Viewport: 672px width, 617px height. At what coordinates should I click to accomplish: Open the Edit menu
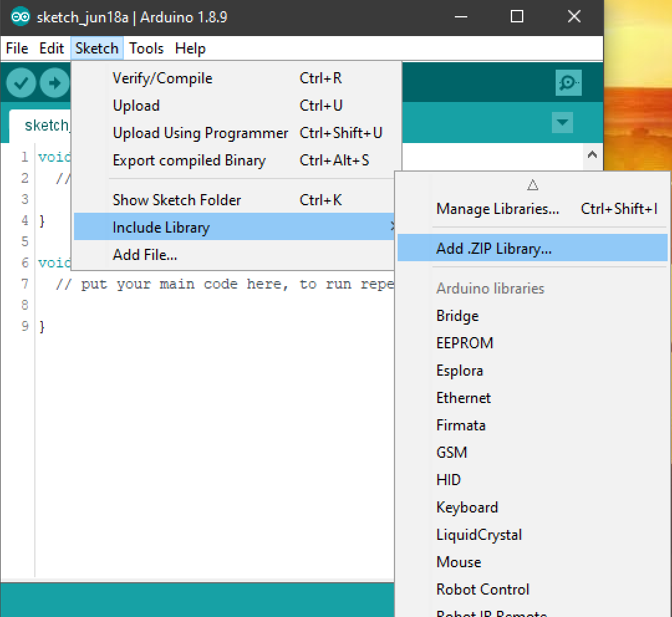pyautogui.click(x=52, y=49)
